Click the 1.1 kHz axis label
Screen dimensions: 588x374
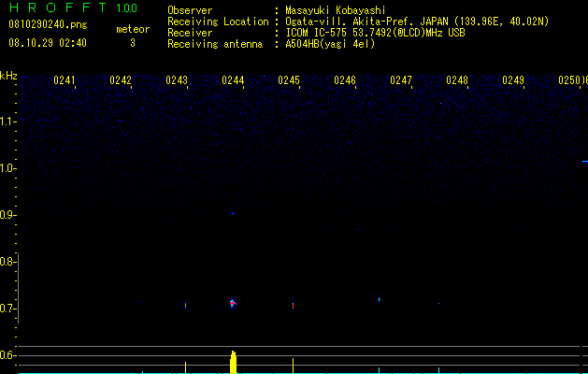coord(8,122)
